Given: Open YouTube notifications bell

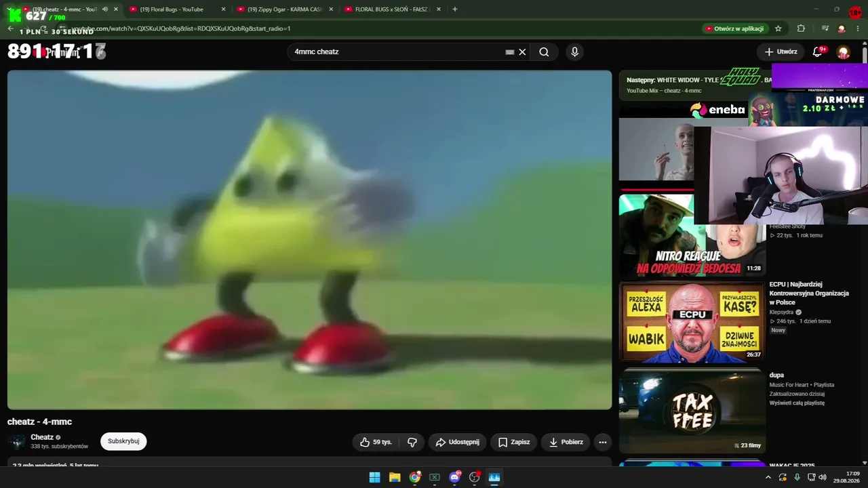Looking at the screenshot, I should pyautogui.click(x=818, y=52).
